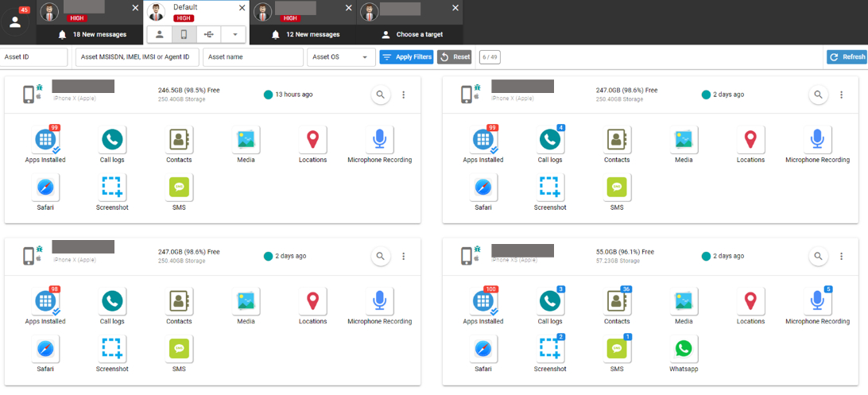This screenshot has height=395, width=868.
Task: Expand the dropdown arrow in Default tab
Action: coord(234,34)
